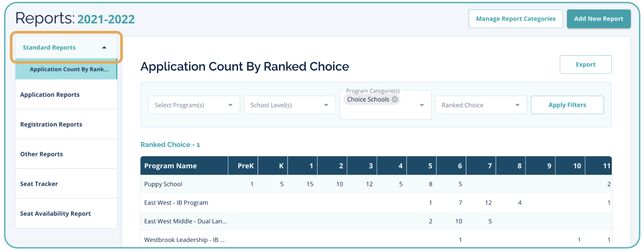Viewport: 644px width, 252px height.
Task: Open Seat Availability Report in sidebar
Action: [55, 214]
